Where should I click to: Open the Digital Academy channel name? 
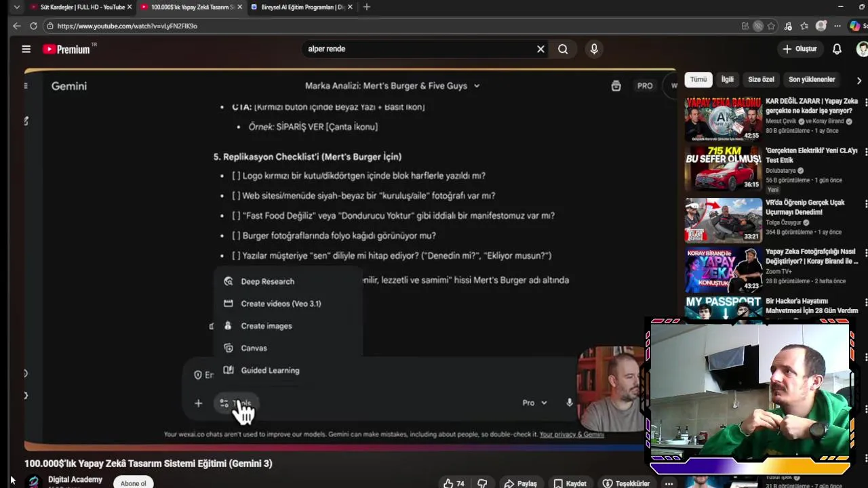[x=75, y=479]
